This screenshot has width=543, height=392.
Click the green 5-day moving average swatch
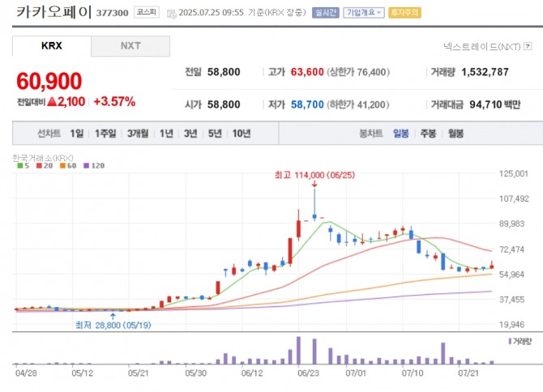(20, 166)
